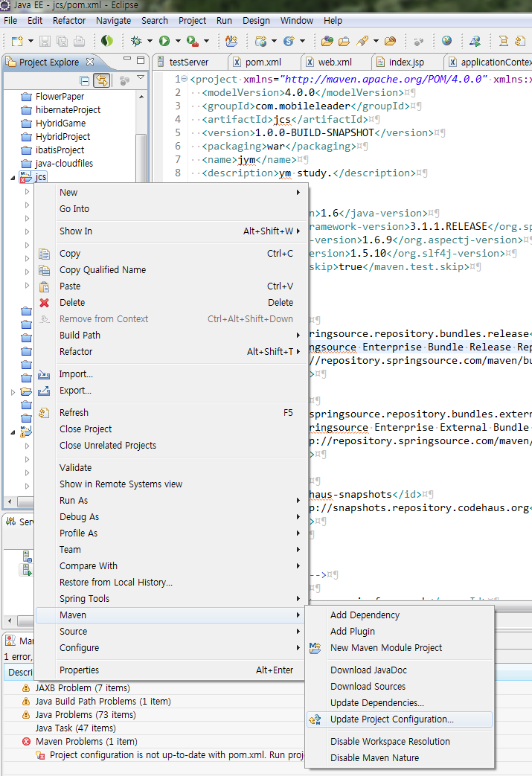Click Project Explorer horizontal scrollbar left arrow

click(x=10, y=501)
